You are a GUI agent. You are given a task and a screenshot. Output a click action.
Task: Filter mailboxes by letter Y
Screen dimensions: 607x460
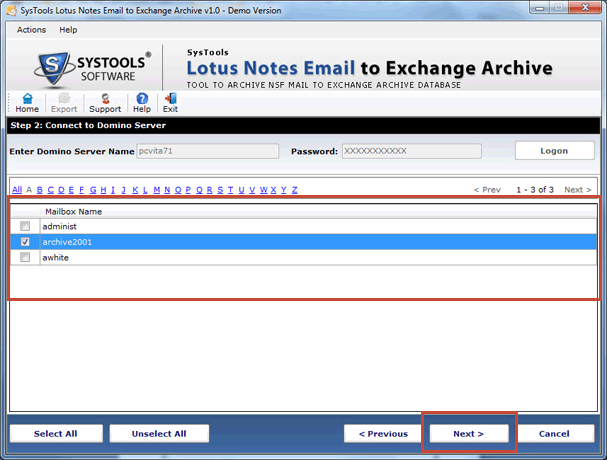click(x=284, y=190)
